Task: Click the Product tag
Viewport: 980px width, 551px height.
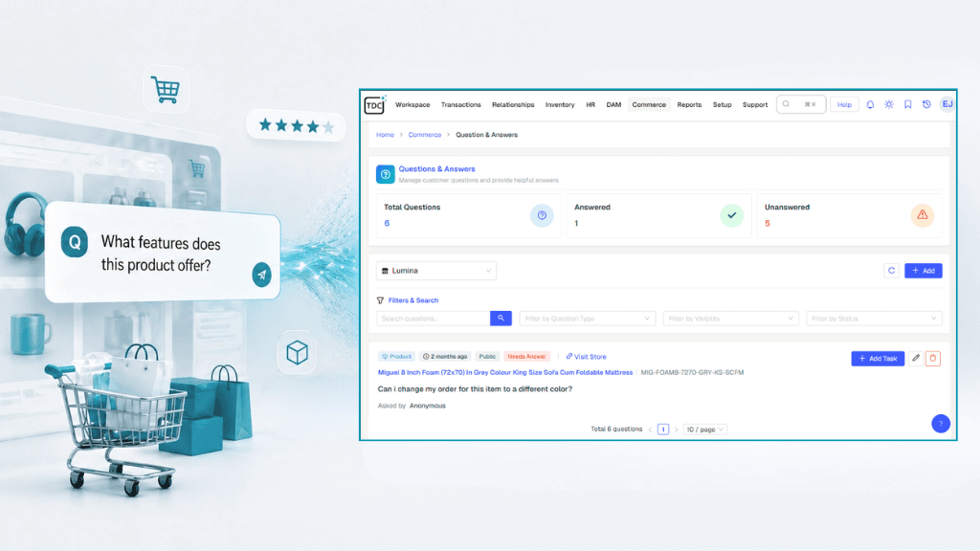Action: point(396,357)
